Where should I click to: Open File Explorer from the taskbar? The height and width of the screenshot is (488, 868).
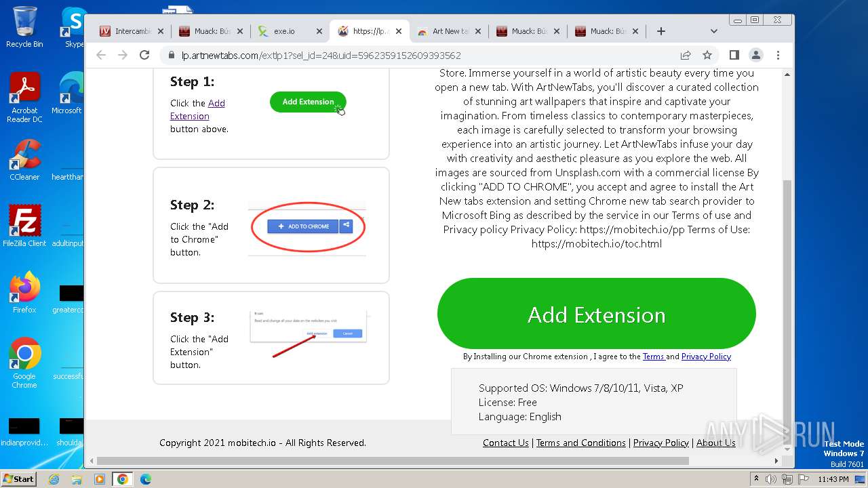pyautogui.click(x=77, y=479)
